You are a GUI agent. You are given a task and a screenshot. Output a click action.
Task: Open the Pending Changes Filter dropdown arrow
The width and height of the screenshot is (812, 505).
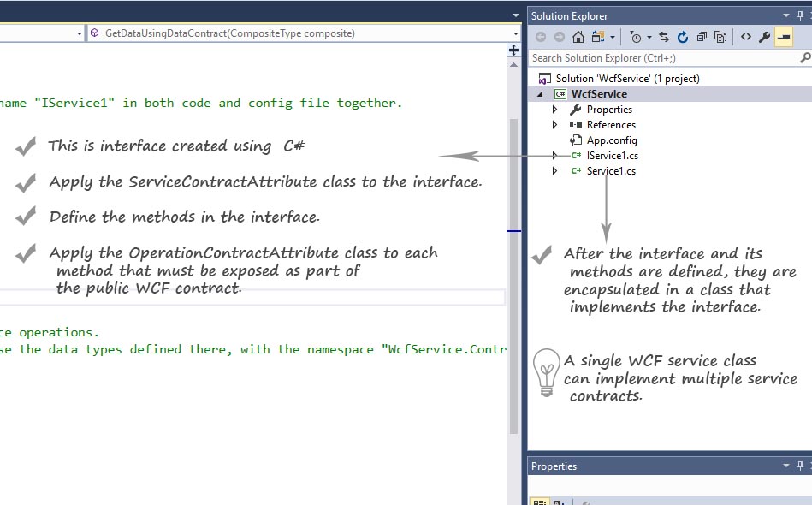[649, 37]
